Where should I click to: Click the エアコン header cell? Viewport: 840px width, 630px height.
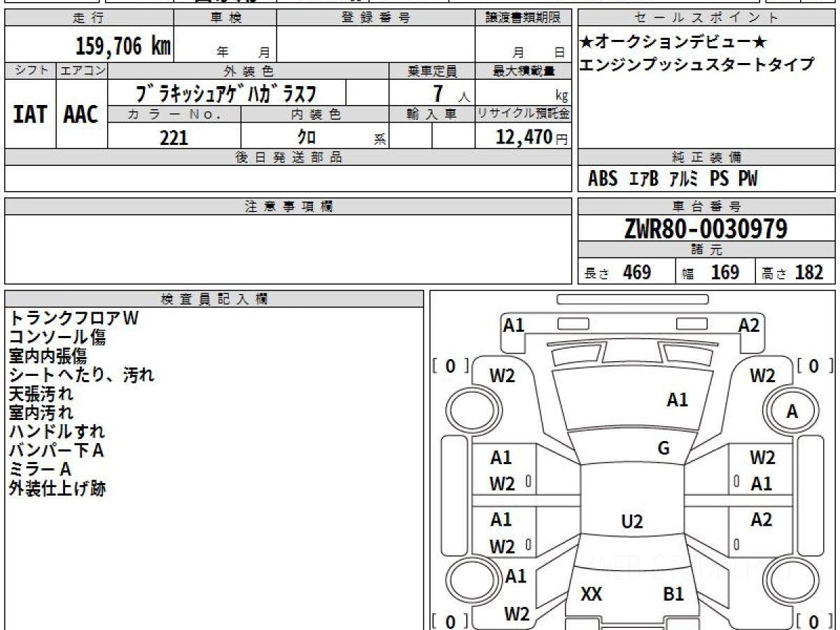click(82, 71)
